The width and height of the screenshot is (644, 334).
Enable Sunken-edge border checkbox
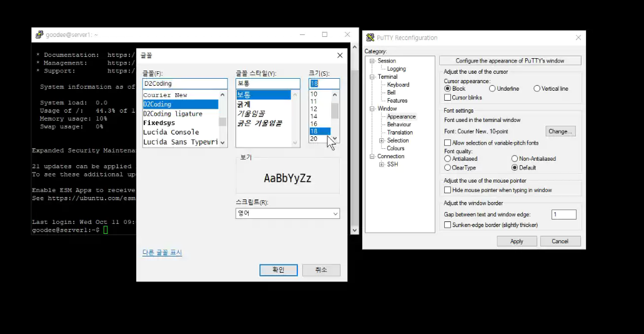coord(447,225)
